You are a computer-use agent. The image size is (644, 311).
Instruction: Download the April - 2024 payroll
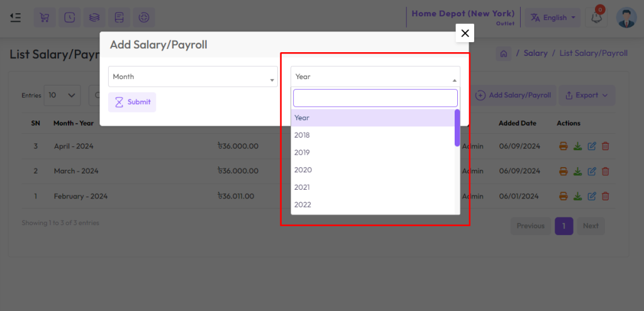pyautogui.click(x=577, y=146)
